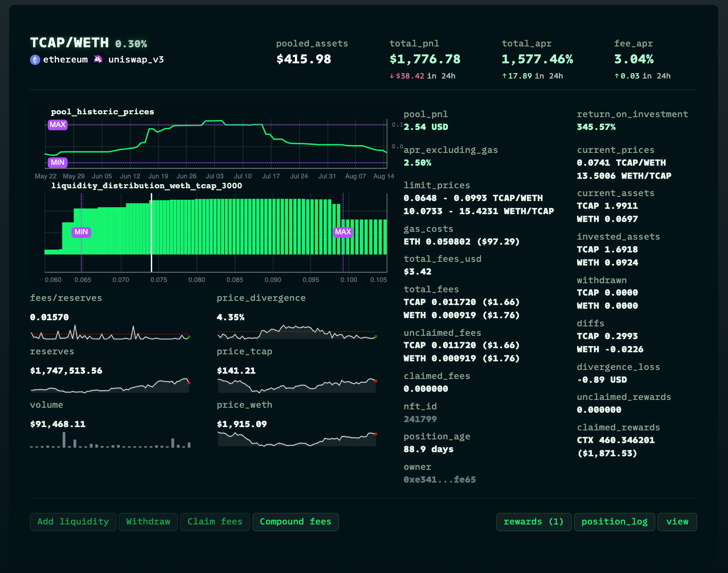Click the MIN marker in liquidity distribution

pyautogui.click(x=81, y=232)
